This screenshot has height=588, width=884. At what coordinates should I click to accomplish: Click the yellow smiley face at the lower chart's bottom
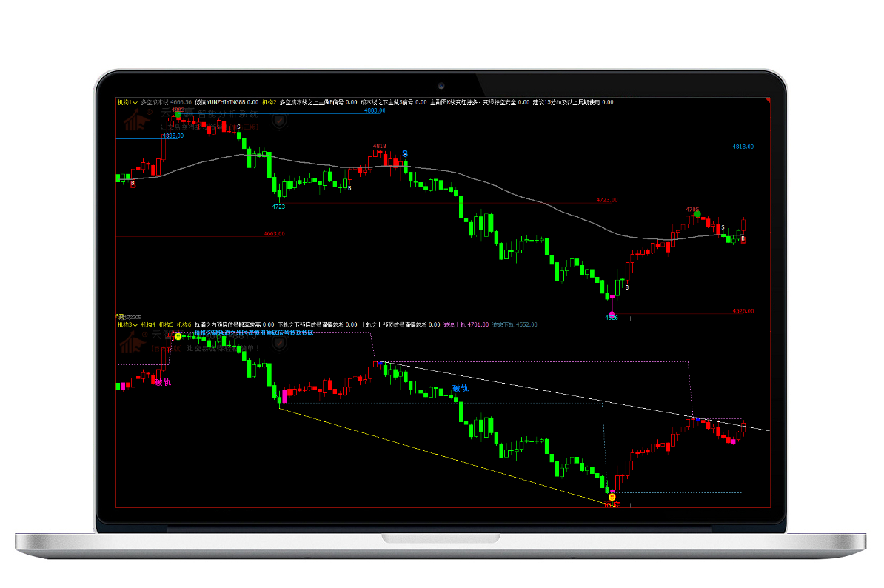coord(612,497)
